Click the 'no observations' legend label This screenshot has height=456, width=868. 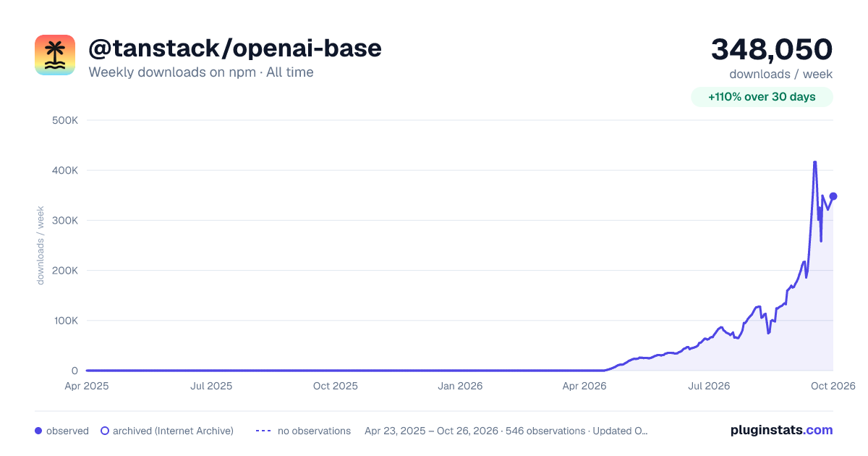(314, 431)
